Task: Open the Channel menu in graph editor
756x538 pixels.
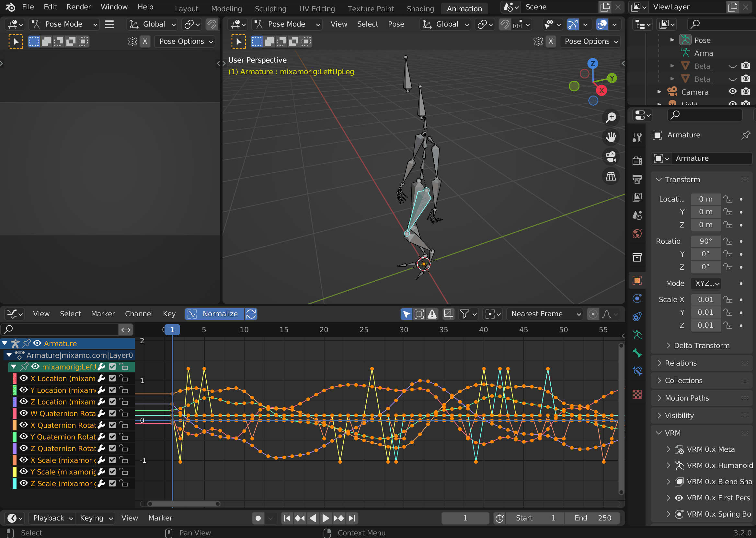Action: pos(139,314)
